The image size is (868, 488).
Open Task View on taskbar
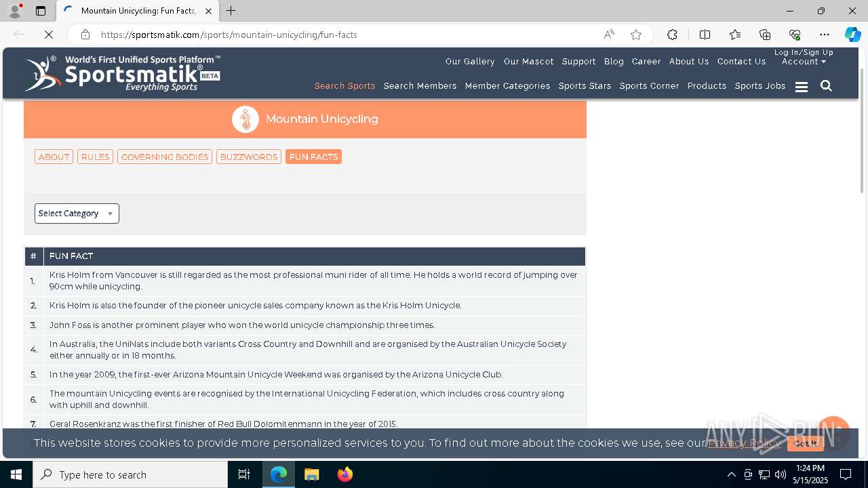click(244, 474)
